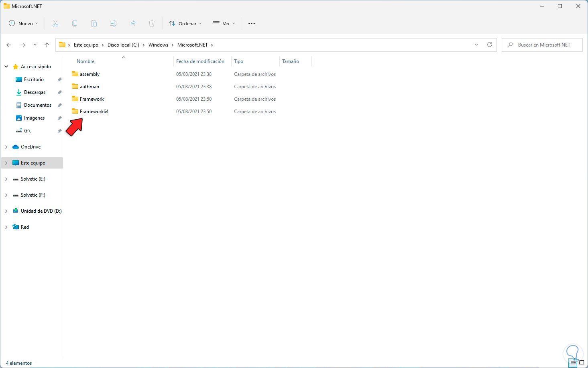Viewport: 588px width, 368px height.
Task: Click the Cut scissors icon
Action: click(x=55, y=24)
